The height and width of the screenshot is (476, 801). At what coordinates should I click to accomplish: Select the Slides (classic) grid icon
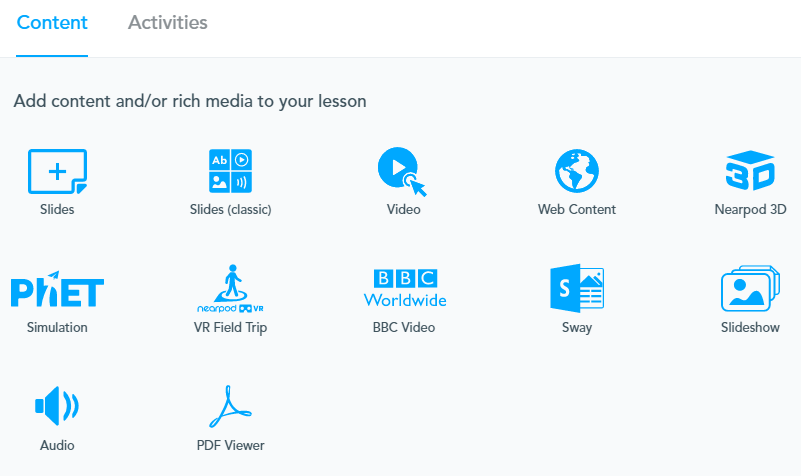click(x=230, y=171)
